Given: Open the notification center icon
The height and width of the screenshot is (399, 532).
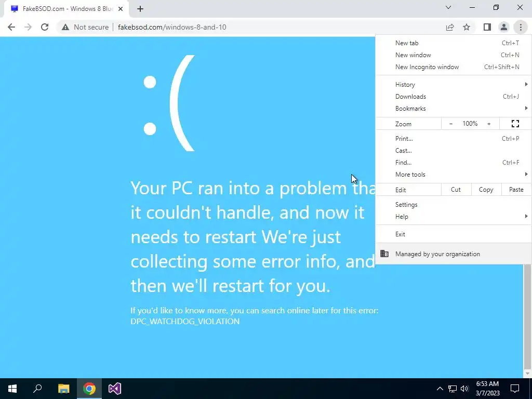Looking at the screenshot, I should point(515,389).
